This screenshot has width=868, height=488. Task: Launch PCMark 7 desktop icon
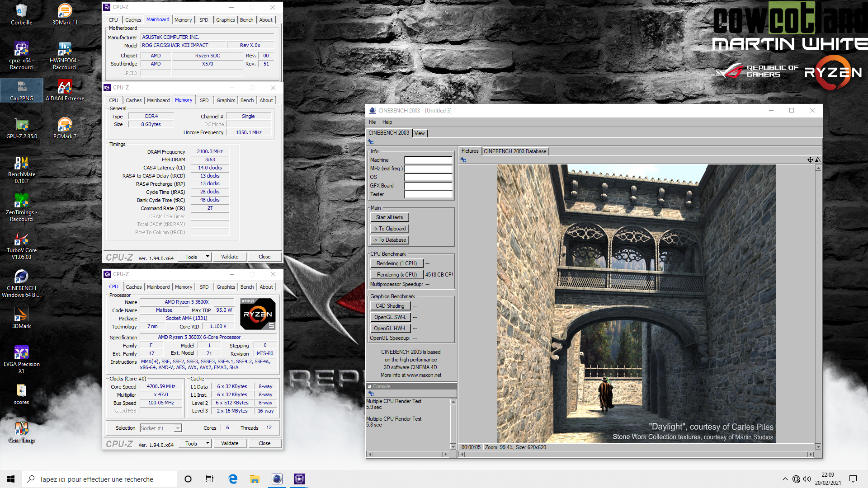(x=65, y=128)
